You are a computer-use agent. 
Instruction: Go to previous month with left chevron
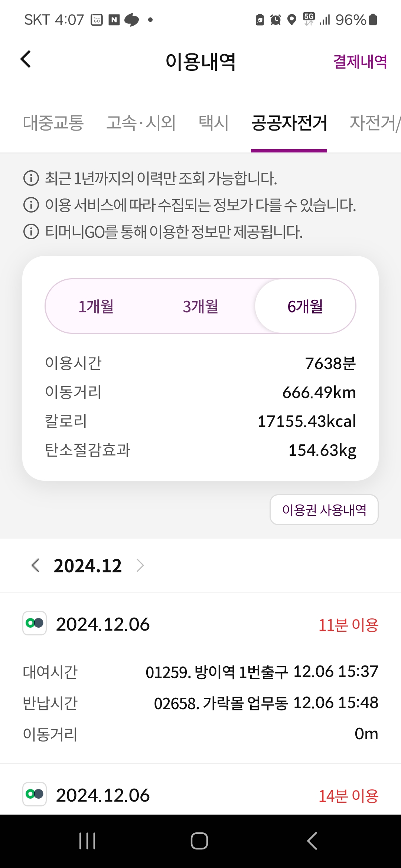pyautogui.click(x=36, y=565)
